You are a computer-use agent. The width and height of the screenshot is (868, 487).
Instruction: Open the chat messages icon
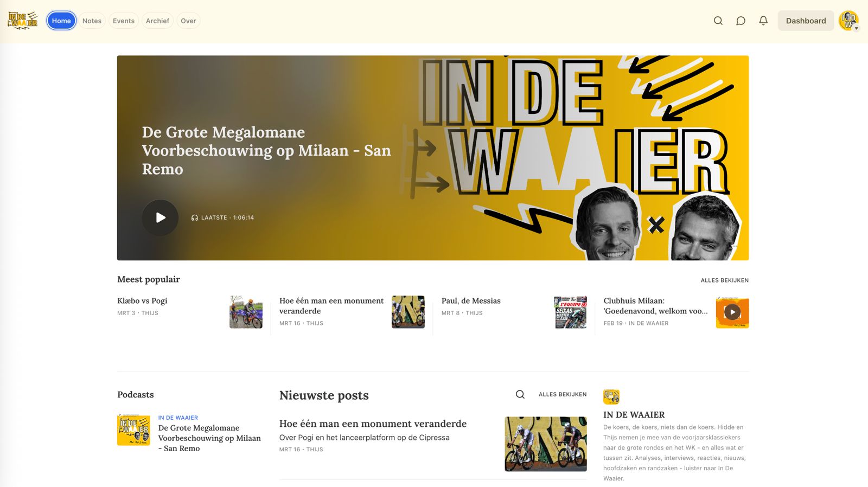pyautogui.click(x=741, y=21)
